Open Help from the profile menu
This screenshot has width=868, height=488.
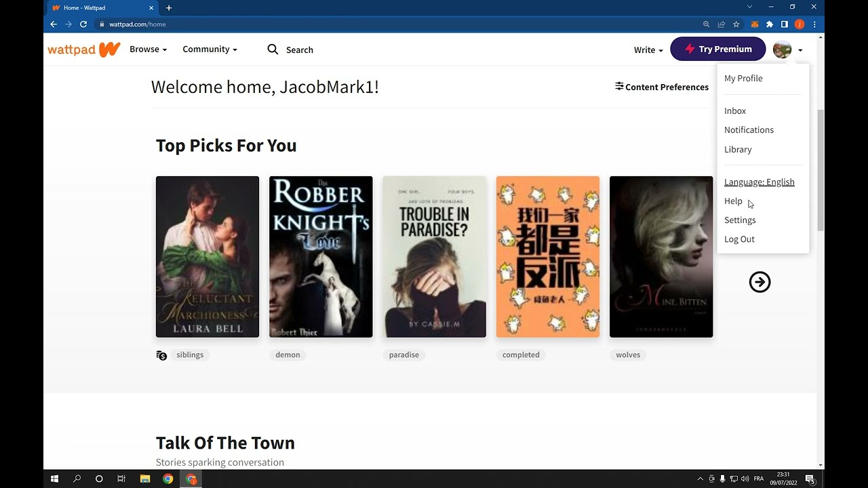[733, 201]
